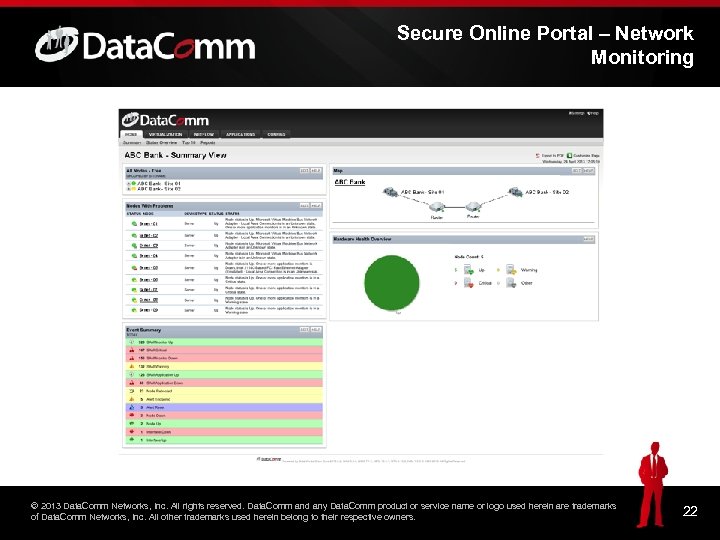
Task: Click Help on Hardware Health Overview panel
Action: click(x=588, y=239)
